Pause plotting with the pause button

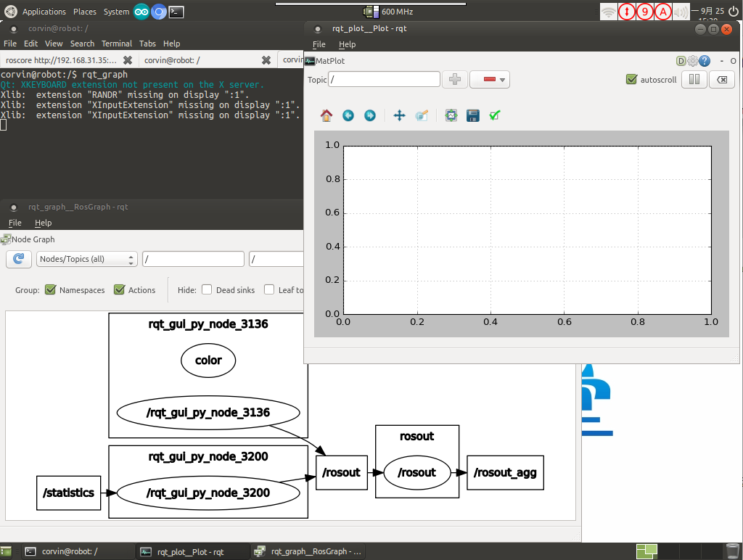click(694, 80)
